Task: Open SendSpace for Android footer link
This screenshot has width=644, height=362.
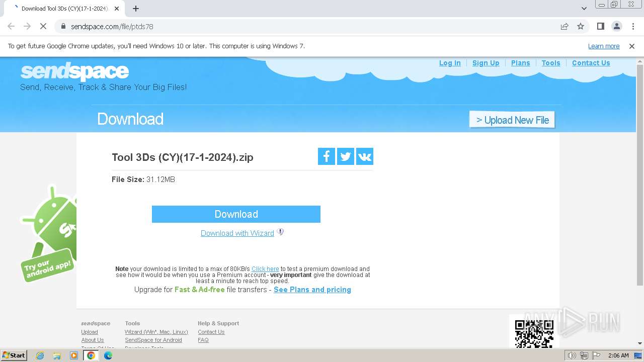Action: (153, 340)
